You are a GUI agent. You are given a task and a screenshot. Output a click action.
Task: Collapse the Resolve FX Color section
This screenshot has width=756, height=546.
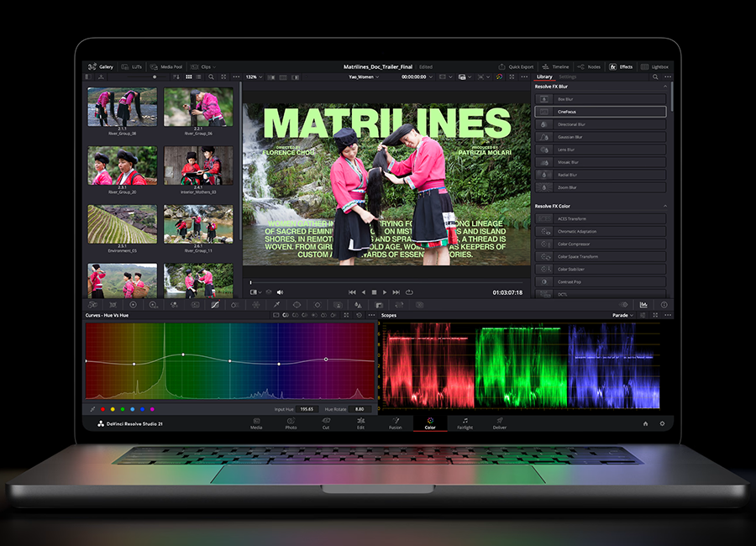click(665, 206)
